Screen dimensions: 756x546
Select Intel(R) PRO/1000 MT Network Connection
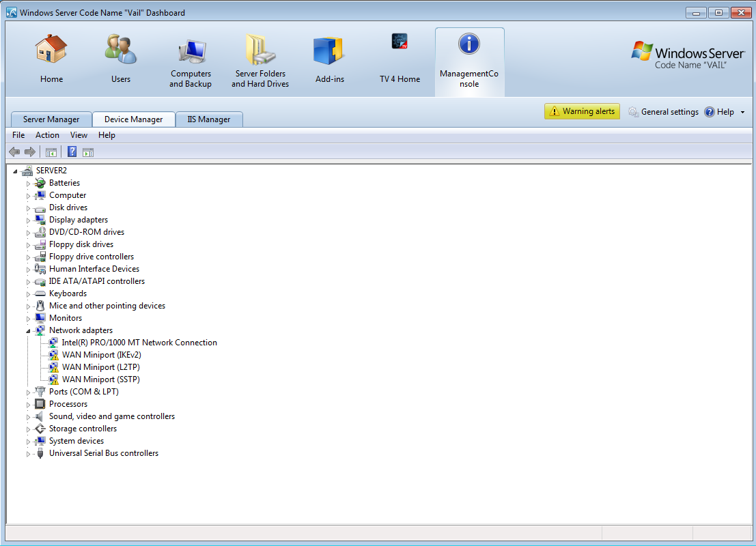[139, 343]
